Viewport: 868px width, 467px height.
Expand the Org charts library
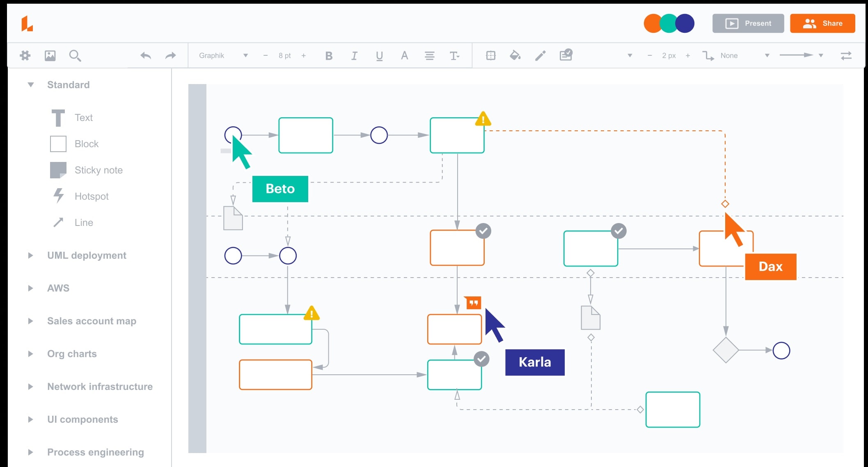(30, 354)
